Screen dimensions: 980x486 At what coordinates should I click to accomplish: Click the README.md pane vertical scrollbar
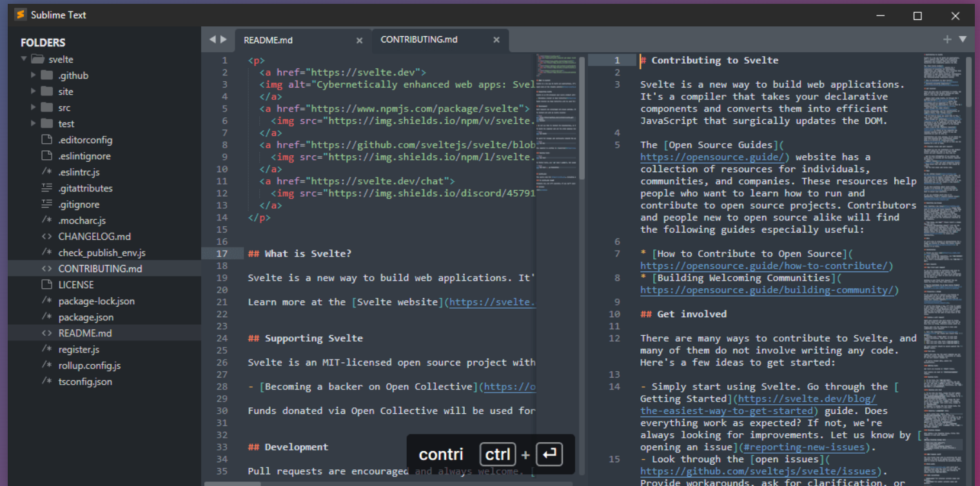(x=582, y=118)
